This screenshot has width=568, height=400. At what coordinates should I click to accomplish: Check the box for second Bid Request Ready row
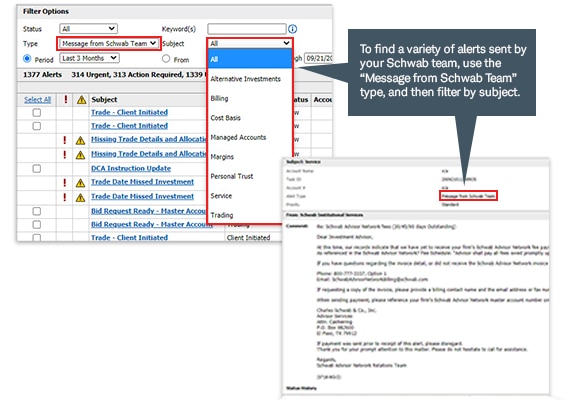pos(37,225)
